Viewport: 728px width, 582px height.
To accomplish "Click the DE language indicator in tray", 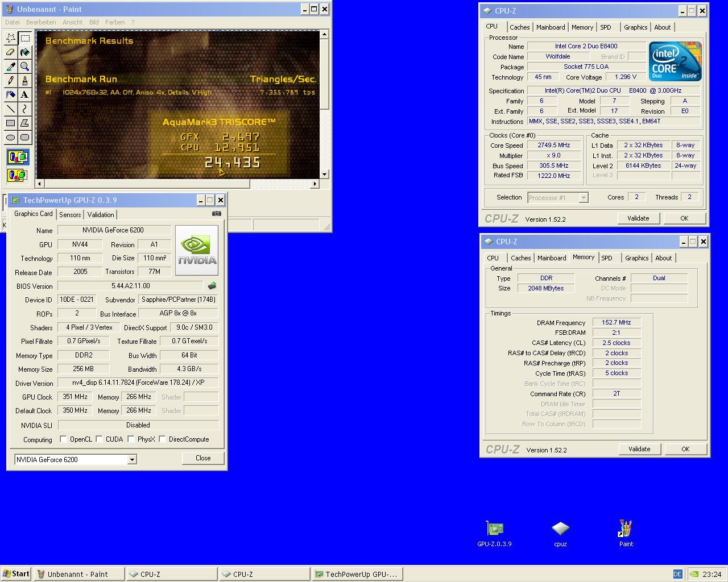I will click(x=677, y=574).
